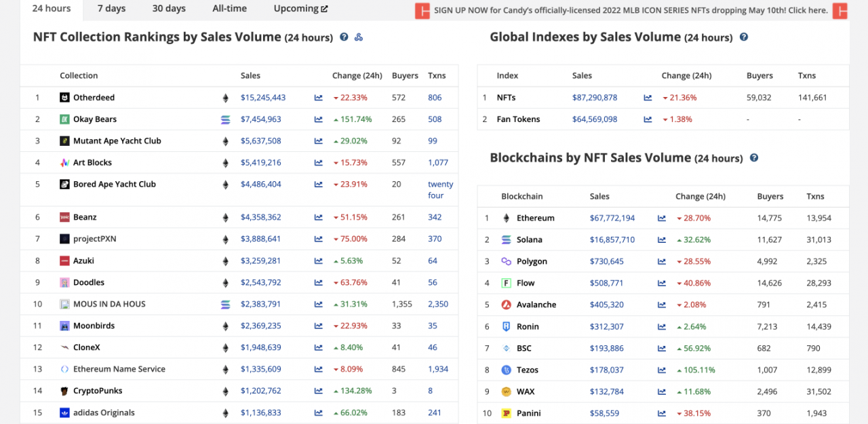Image resolution: width=868 pixels, height=424 pixels.
Task: Open the Upcoming external link tab
Action: (300, 9)
